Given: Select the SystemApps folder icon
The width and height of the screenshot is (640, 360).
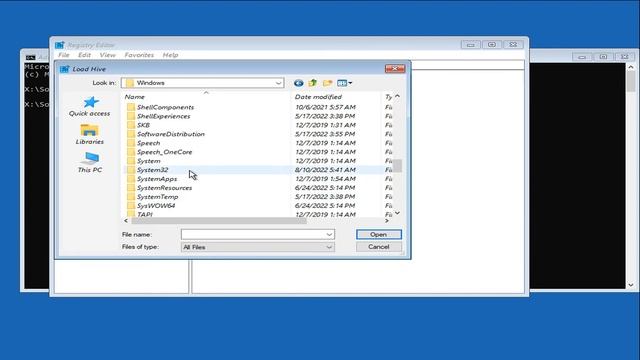Looking at the screenshot, I should click(131, 179).
